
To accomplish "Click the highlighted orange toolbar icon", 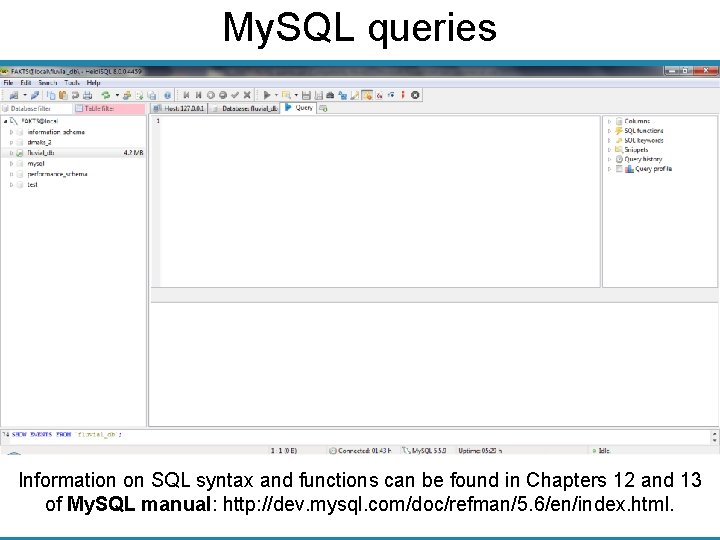I will [x=367, y=95].
